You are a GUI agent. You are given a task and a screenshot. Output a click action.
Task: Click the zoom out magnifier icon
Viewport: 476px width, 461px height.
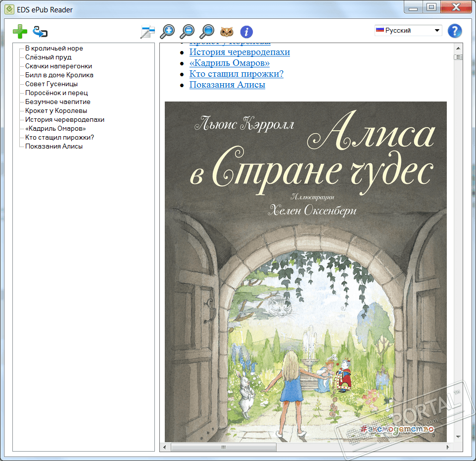[x=188, y=32]
